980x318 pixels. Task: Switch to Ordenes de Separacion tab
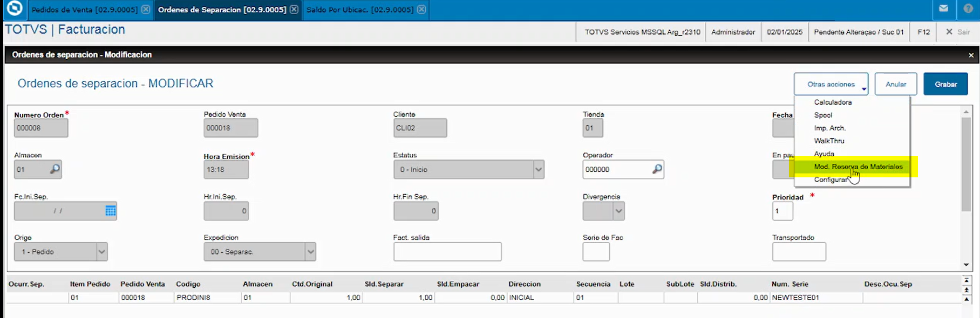coord(222,9)
